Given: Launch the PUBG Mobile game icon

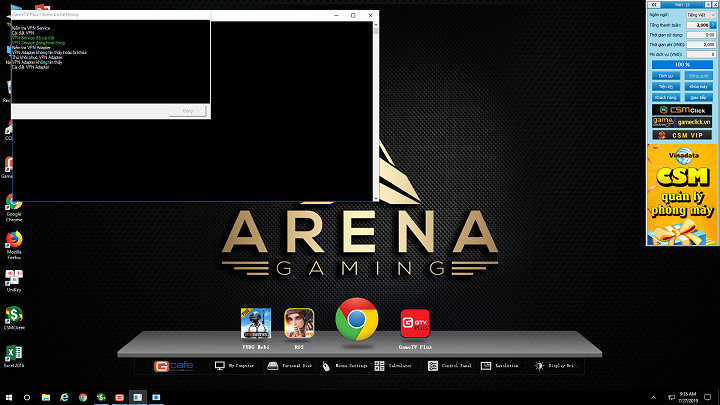Looking at the screenshot, I should (x=256, y=323).
